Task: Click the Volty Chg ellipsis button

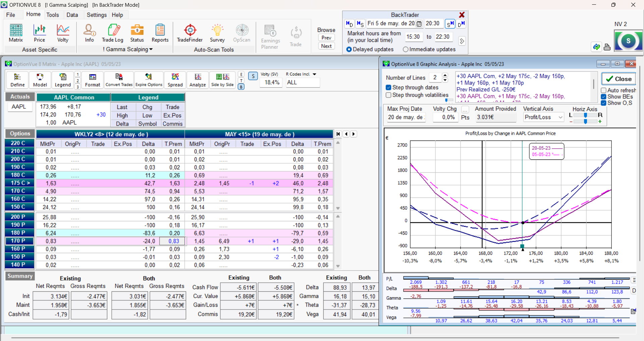Action: click(x=465, y=109)
